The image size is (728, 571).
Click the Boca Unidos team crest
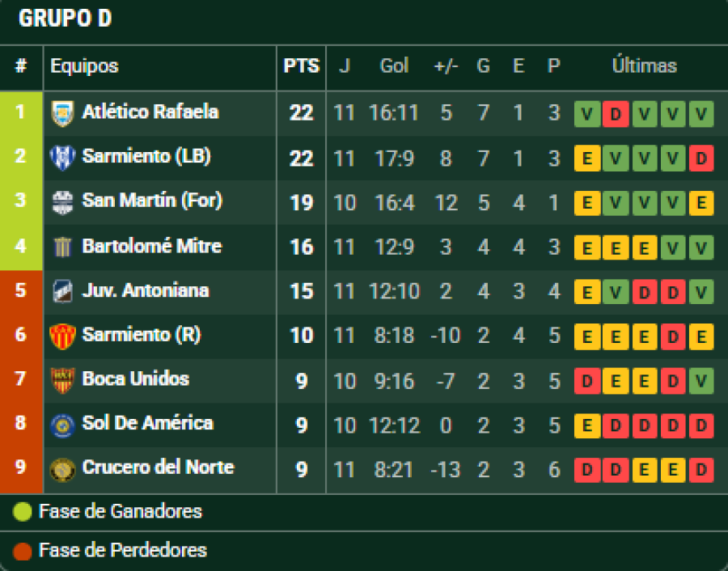point(62,379)
